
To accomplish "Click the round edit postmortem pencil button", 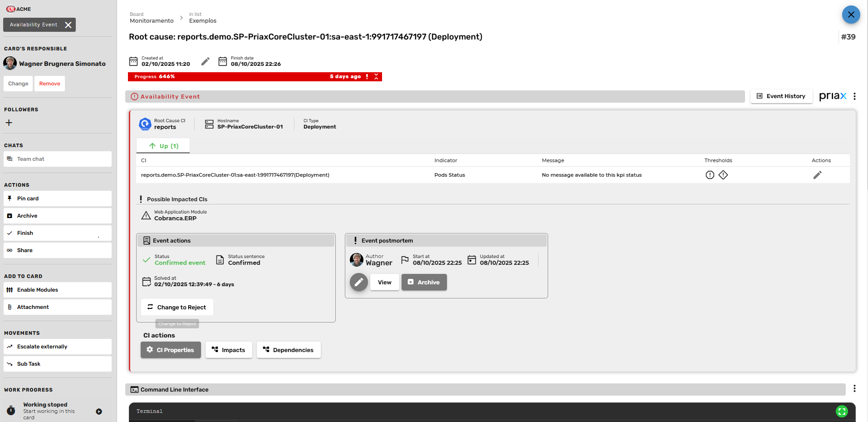I will [x=358, y=282].
